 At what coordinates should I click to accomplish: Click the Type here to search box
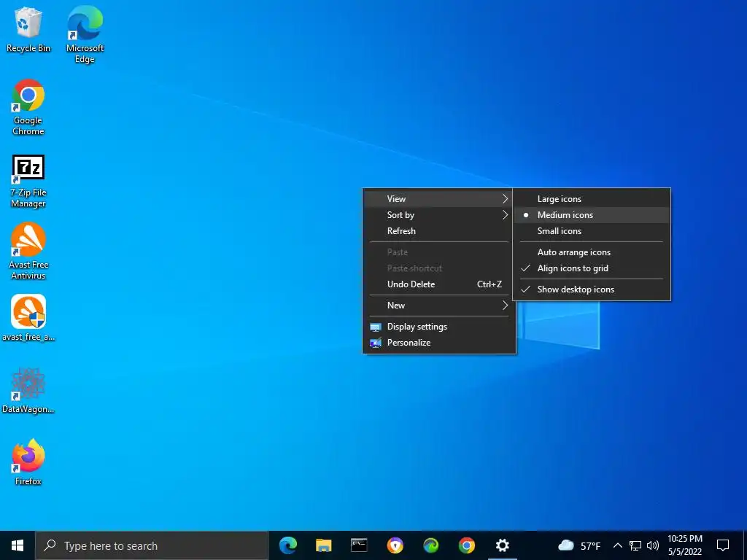152,545
